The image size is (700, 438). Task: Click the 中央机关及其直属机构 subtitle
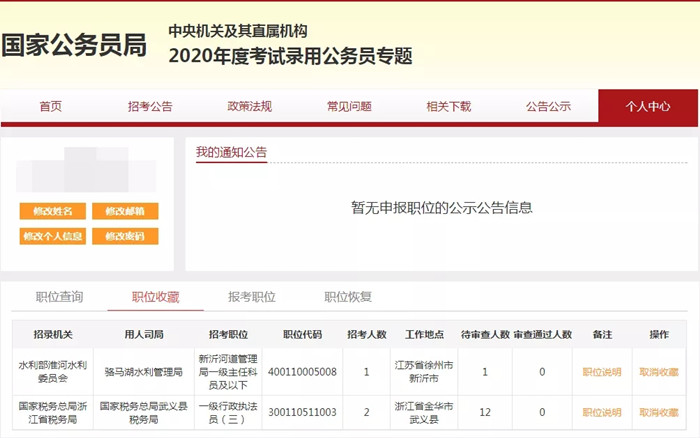point(238,31)
